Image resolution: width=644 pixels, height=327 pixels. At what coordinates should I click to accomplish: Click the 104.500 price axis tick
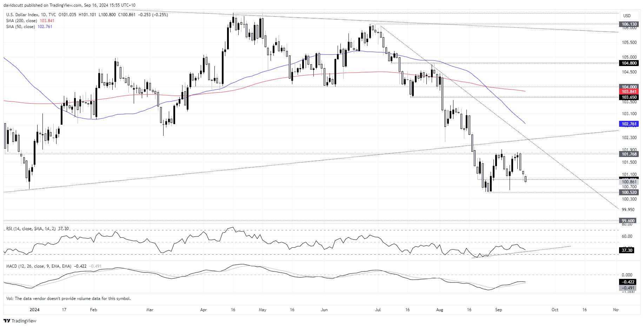629,72
